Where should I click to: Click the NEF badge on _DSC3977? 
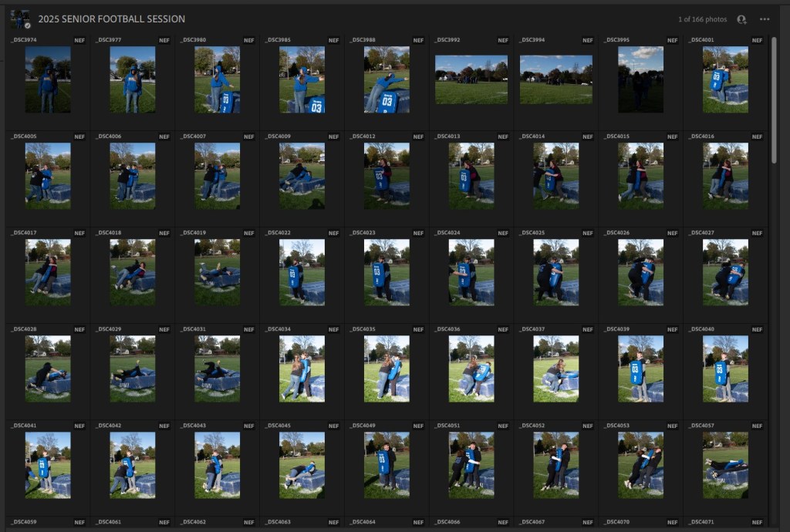164,40
